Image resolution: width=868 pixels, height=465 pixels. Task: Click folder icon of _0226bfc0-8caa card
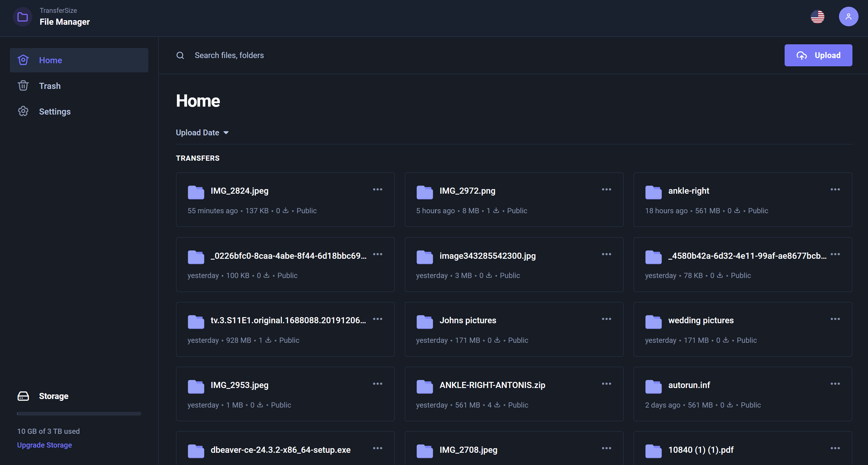coord(196,257)
